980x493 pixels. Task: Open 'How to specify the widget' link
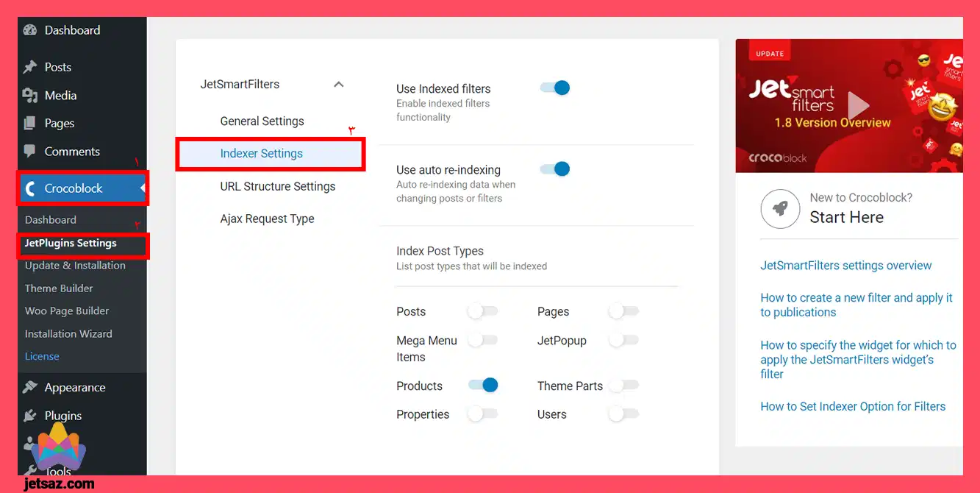(x=858, y=359)
